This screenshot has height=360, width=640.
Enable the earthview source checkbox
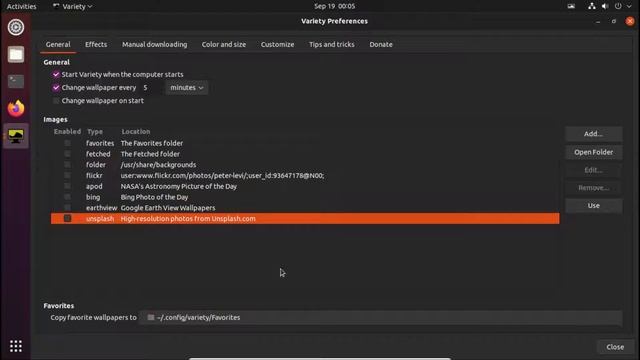pos(67,207)
